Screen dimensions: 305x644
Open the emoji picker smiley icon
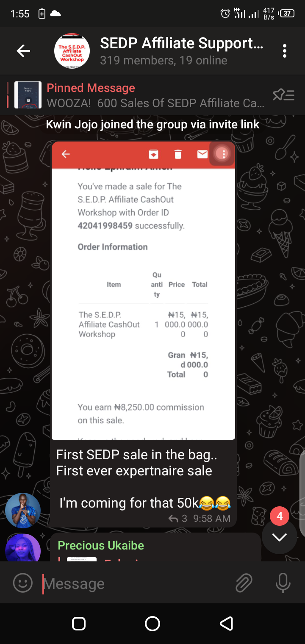[23, 583]
